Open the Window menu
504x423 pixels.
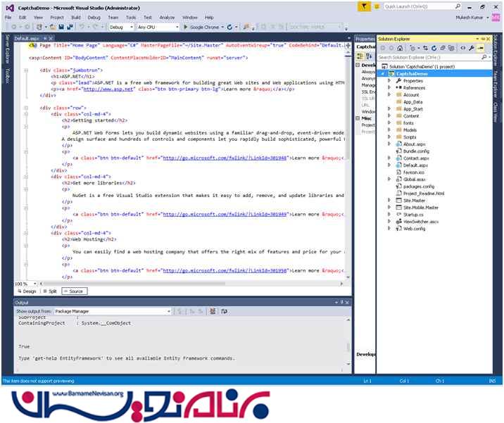tap(189, 18)
